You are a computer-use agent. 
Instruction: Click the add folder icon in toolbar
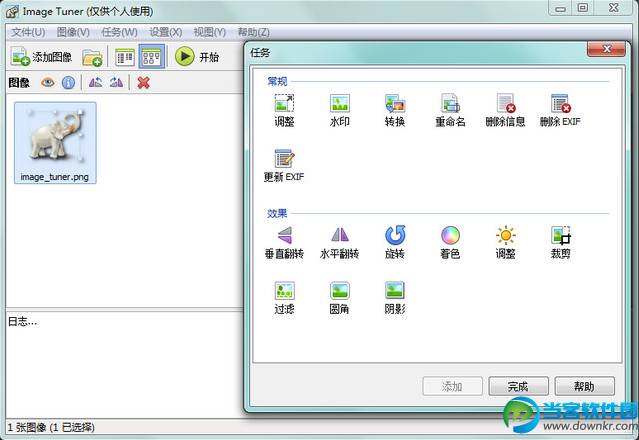coord(92,57)
